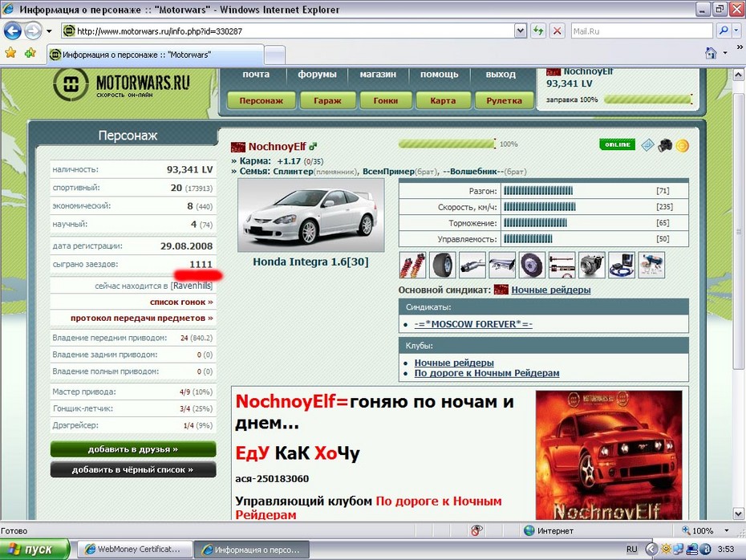746x560 pixels.
Task: Click the turbocharger part icon
Action: (592, 265)
